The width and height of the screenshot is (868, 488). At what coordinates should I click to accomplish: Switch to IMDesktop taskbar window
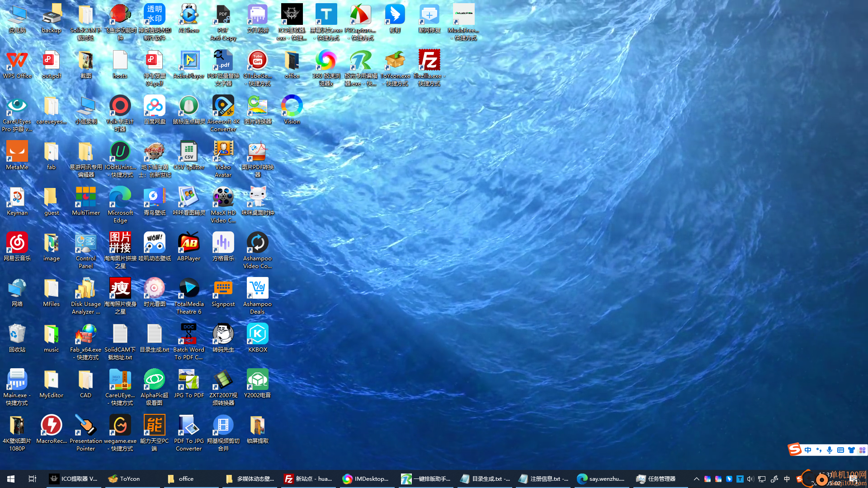coord(367,479)
